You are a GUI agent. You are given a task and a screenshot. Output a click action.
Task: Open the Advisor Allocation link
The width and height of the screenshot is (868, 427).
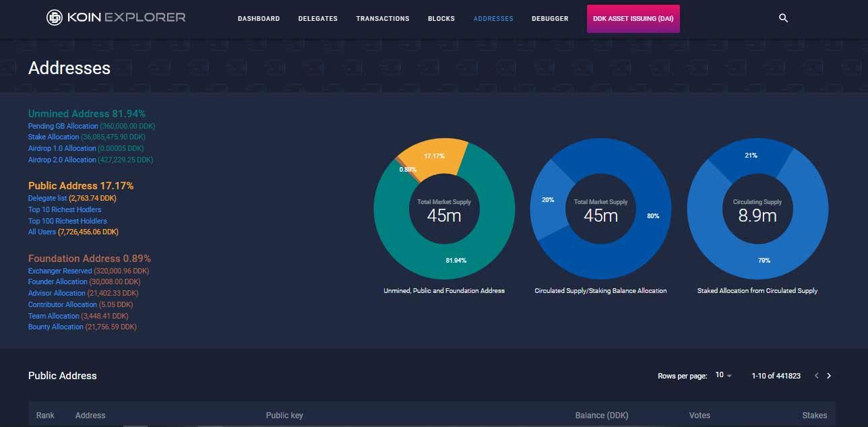pos(57,293)
